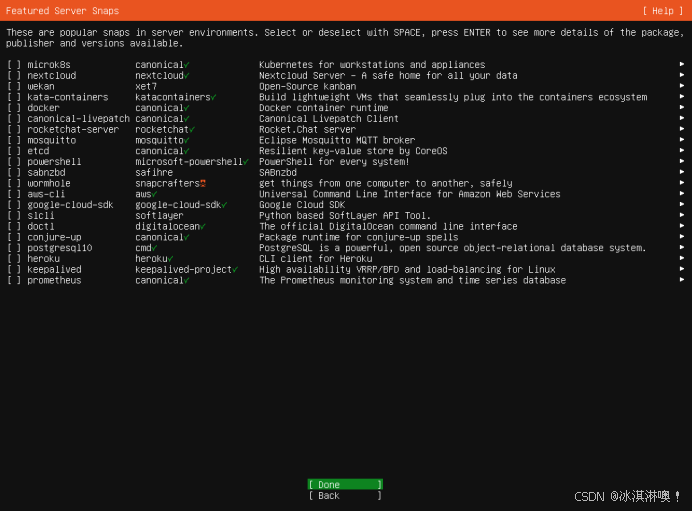Click 'Eclipse Mosquitto MQTT broker' description
The image size is (692, 511).
point(337,140)
